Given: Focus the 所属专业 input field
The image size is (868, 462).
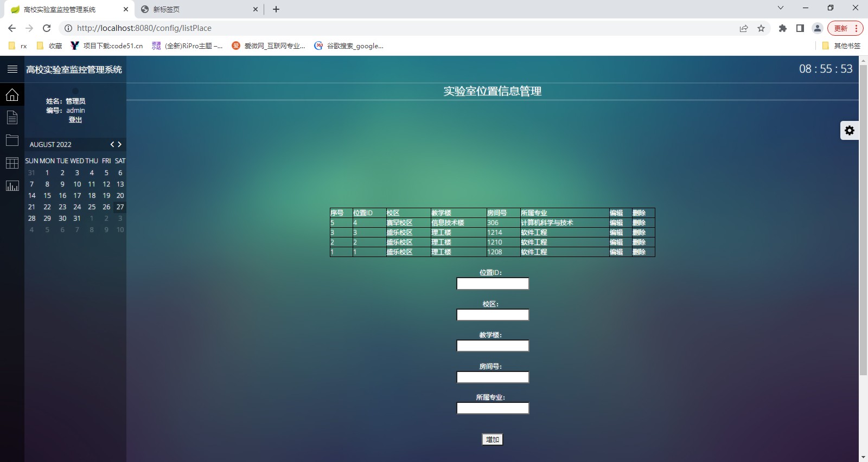Looking at the screenshot, I should pyautogui.click(x=493, y=408).
